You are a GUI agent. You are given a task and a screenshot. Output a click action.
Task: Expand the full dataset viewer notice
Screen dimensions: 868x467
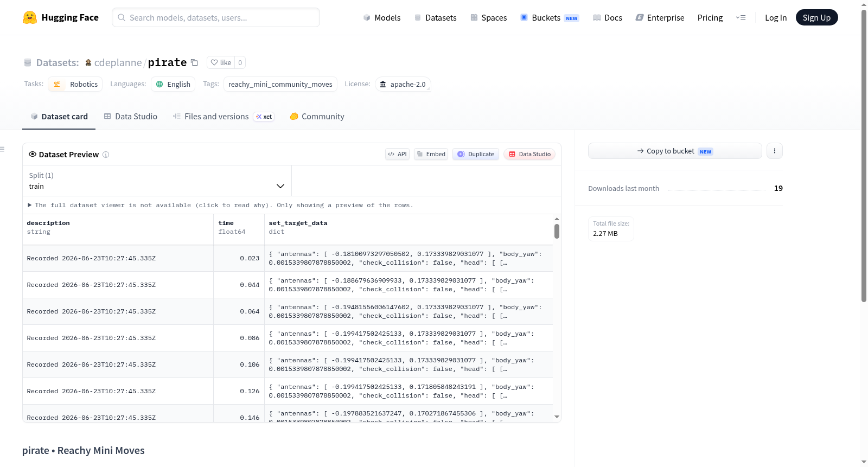coord(221,205)
